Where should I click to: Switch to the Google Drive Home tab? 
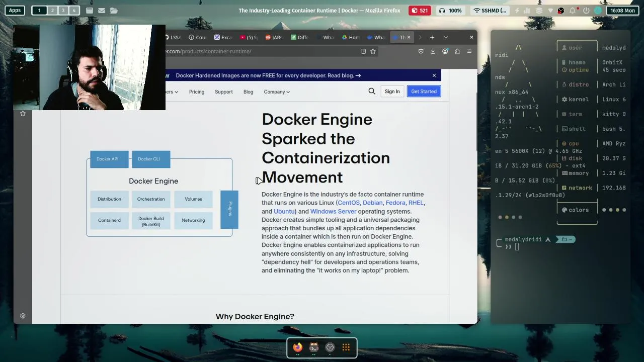click(x=351, y=37)
